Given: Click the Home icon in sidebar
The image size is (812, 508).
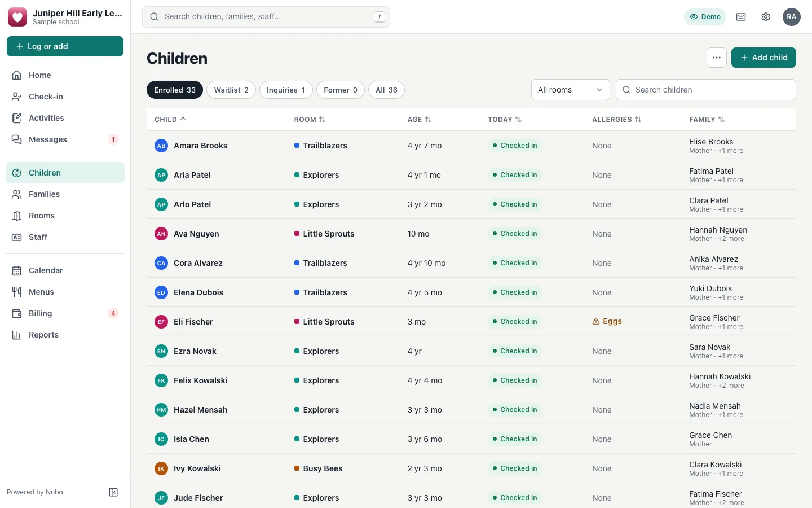Looking at the screenshot, I should [17, 75].
